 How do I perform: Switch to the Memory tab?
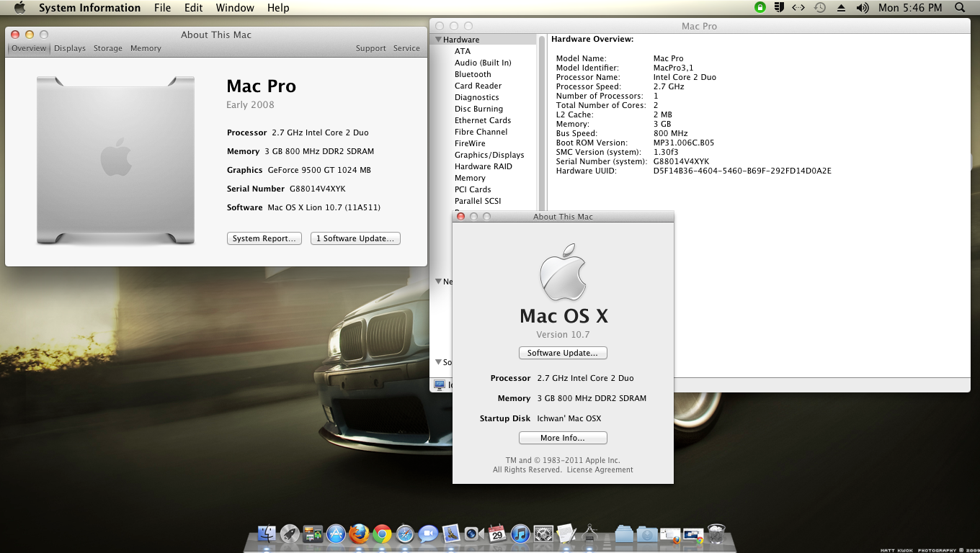146,48
